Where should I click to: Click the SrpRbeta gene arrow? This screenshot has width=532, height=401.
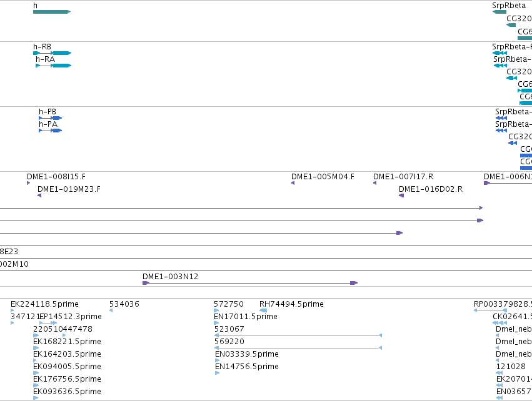click(x=499, y=12)
